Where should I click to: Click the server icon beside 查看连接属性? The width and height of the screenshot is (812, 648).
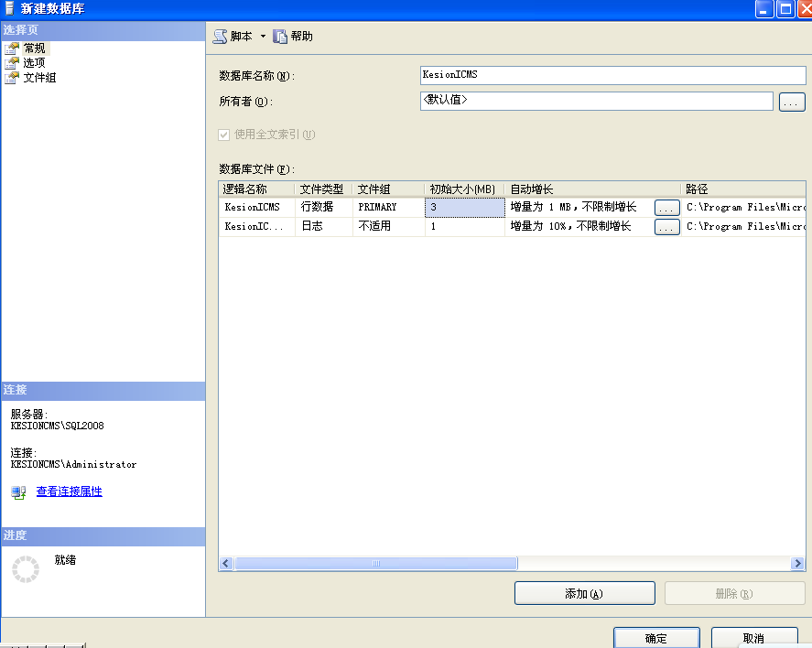pos(17,491)
